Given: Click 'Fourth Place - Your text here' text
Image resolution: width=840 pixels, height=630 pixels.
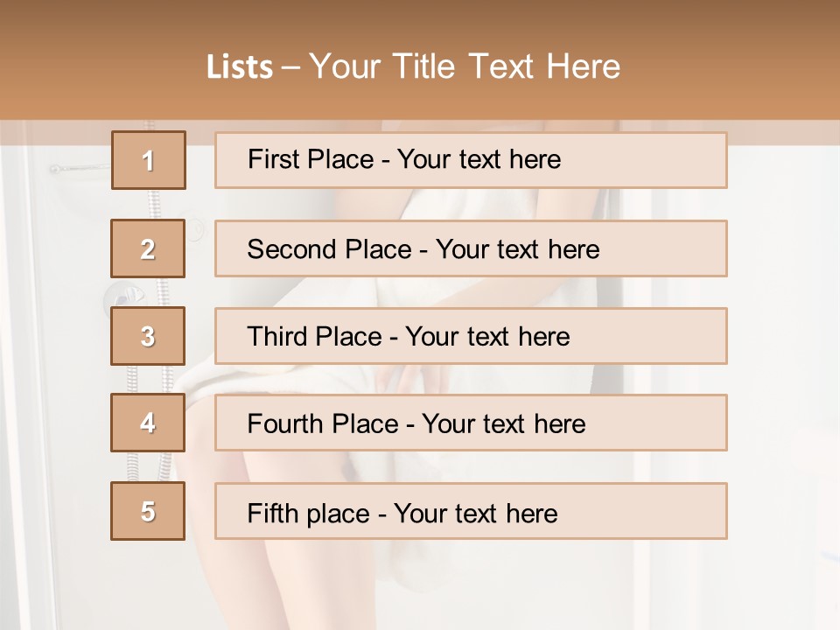Looking at the screenshot, I should (416, 423).
